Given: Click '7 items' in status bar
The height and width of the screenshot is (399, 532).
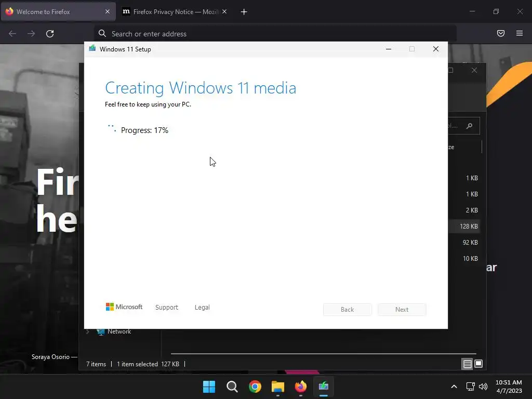Looking at the screenshot, I should (x=96, y=364).
